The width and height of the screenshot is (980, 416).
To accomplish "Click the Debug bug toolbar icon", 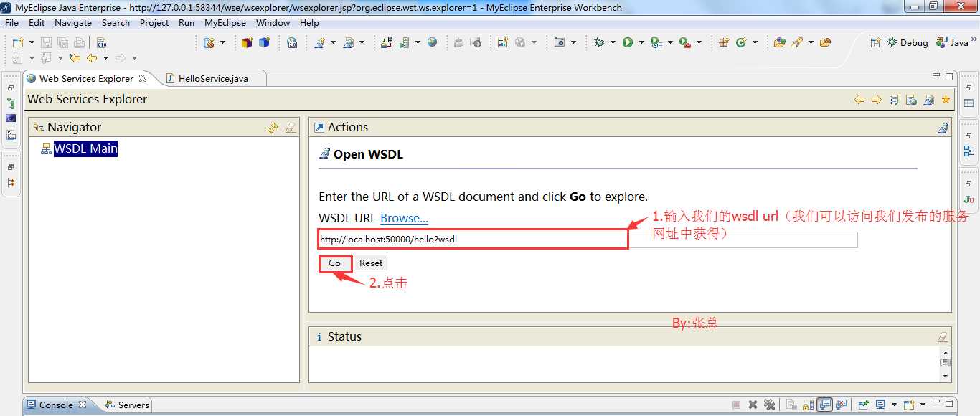I will [599, 43].
